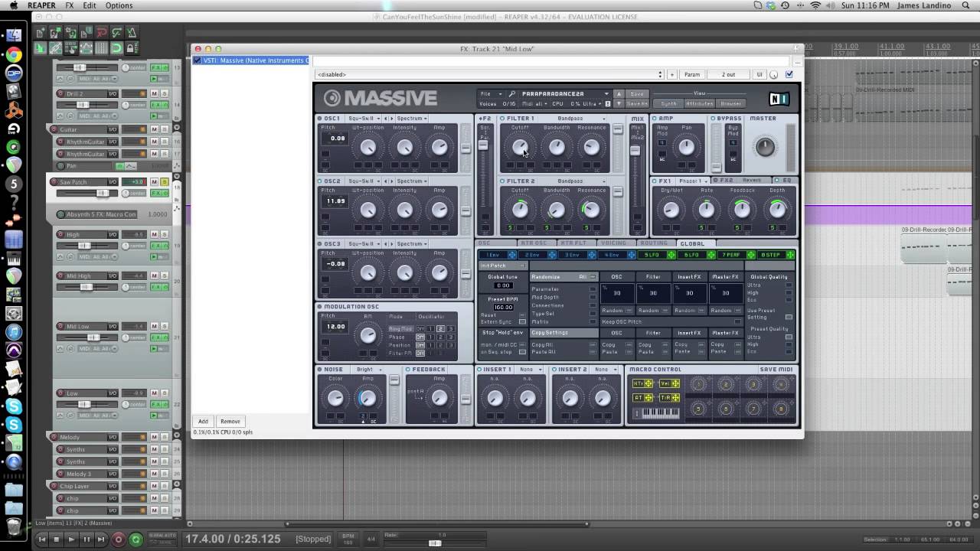
Task: Open Reason from the Dock
Action: 13,109
